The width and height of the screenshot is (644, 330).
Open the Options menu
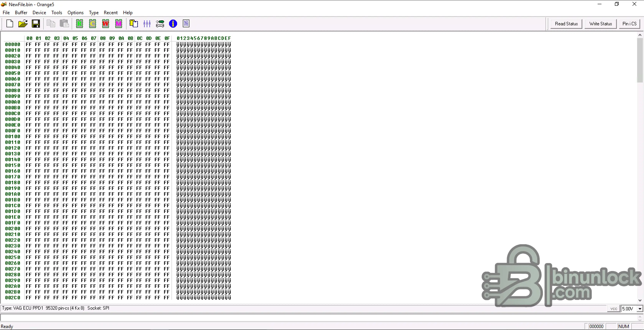(76, 12)
